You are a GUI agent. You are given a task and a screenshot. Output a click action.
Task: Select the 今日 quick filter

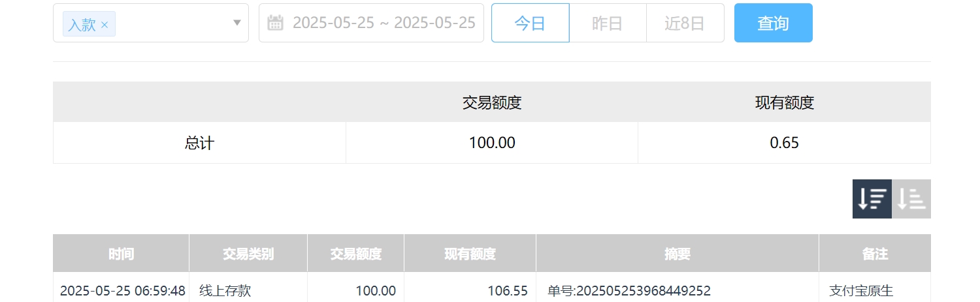530,23
